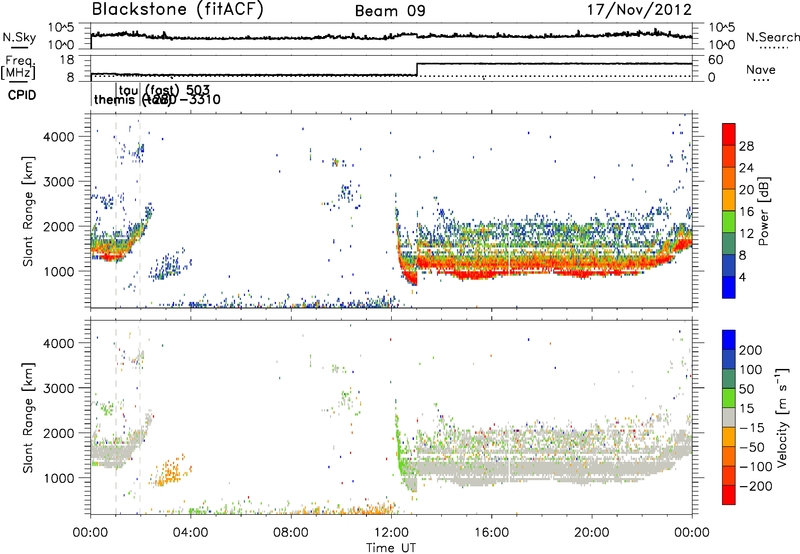800x554 pixels.
Task: Click the 'Slant Range [km]' label of power panel
Action: pyautogui.click(x=28, y=211)
